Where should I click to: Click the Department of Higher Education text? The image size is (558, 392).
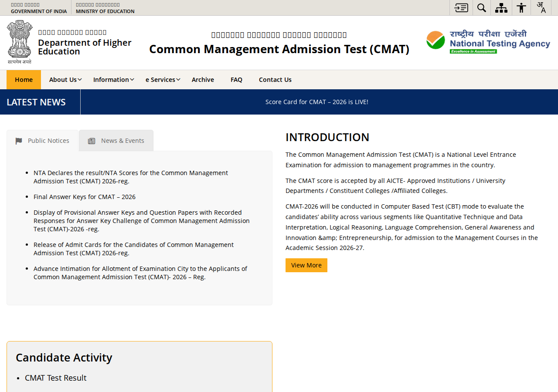(x=85, y=47)
